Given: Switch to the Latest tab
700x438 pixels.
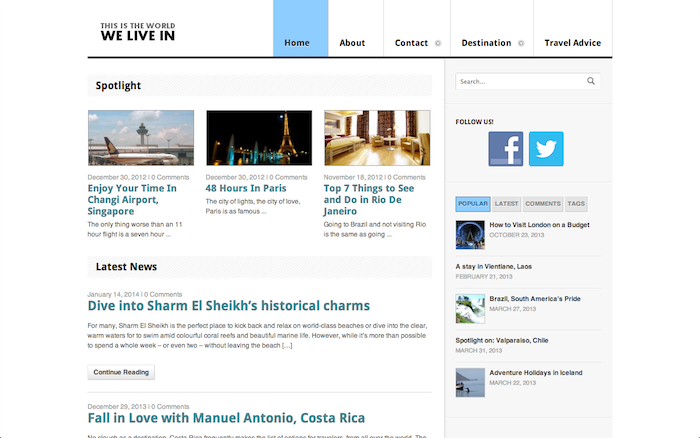Looking at the screenshot, I should (x=506, y=204).
